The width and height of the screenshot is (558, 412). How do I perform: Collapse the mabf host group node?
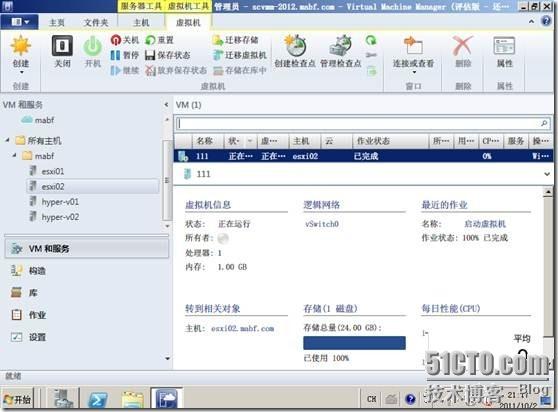pyautogui.click(x=14, y=155)
